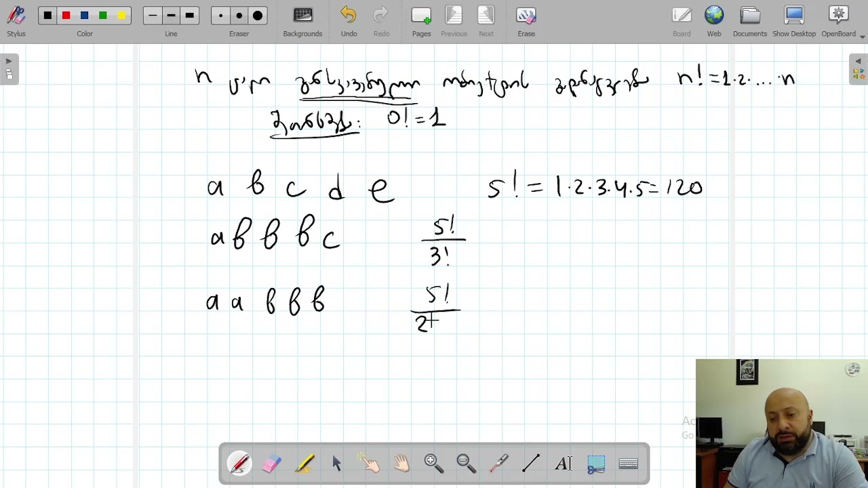The height and width of the screenshot is (488, 868).
Task: Click Show Desktop
Action: pyautogui.click(x=794, y=22)
